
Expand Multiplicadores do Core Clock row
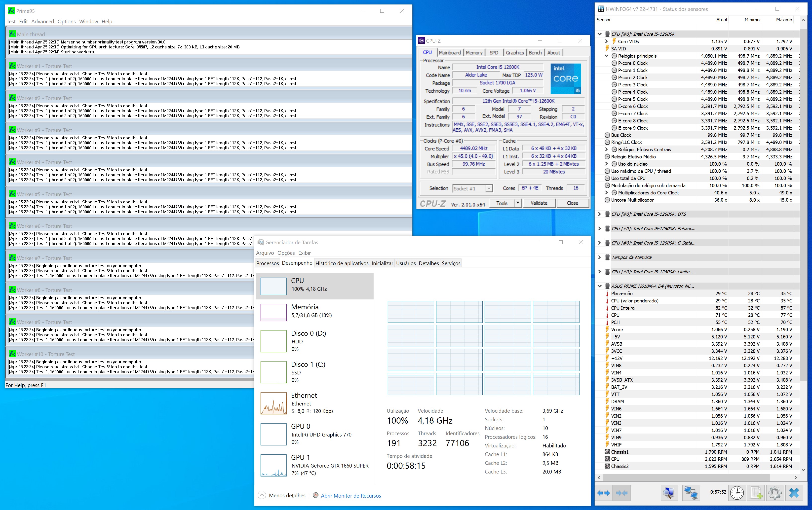[606, 192]
